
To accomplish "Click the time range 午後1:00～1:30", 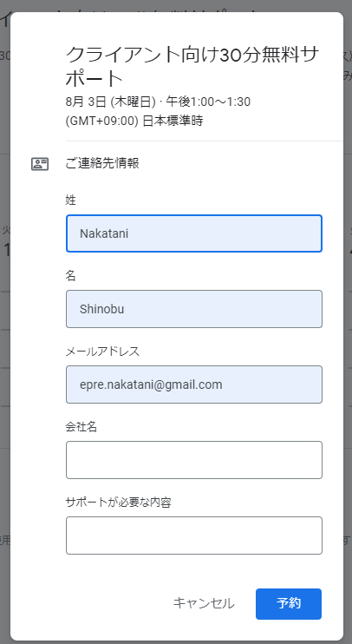I will click(x=208, y=102).
